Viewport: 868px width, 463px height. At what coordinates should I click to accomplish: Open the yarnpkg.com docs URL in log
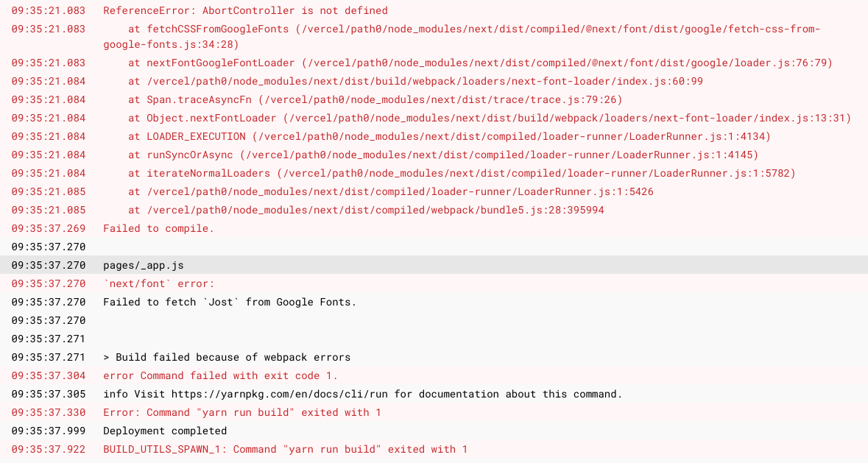pyautogui.click(x=280, y=394)
